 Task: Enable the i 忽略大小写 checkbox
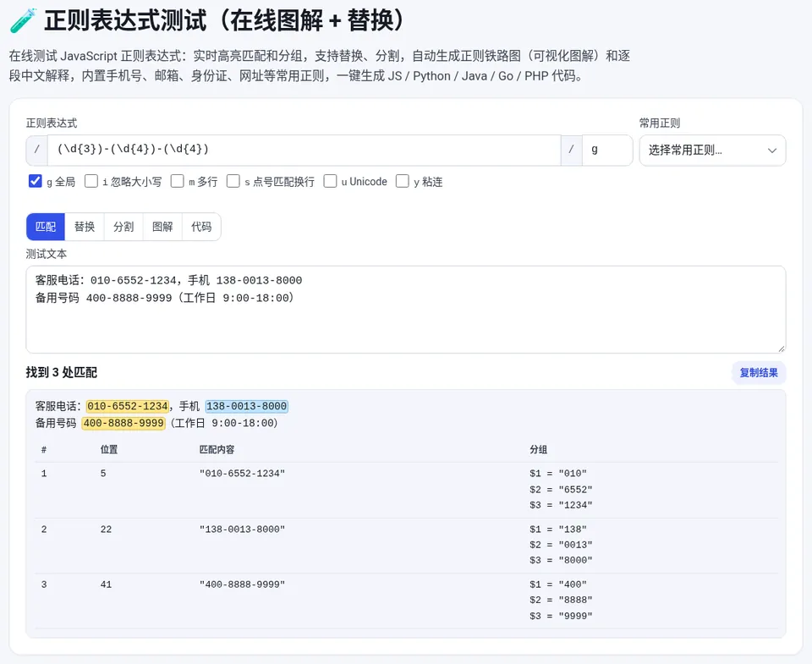coord(91,181)
